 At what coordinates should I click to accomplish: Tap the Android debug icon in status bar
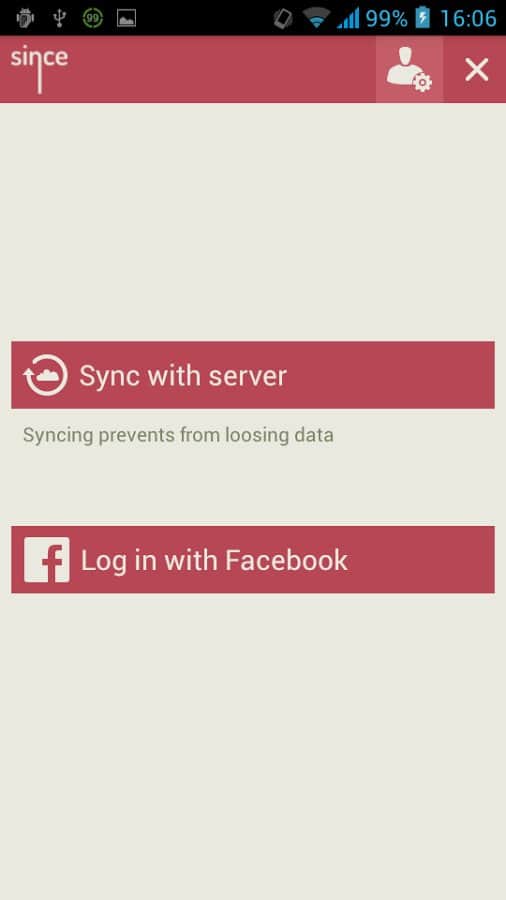[25, 18]
